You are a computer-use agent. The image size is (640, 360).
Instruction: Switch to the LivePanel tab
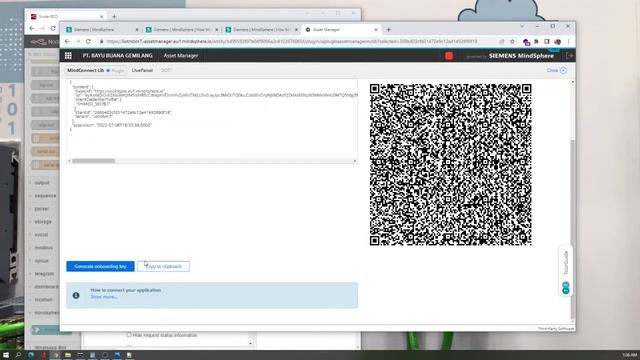(x=142, y=70)
